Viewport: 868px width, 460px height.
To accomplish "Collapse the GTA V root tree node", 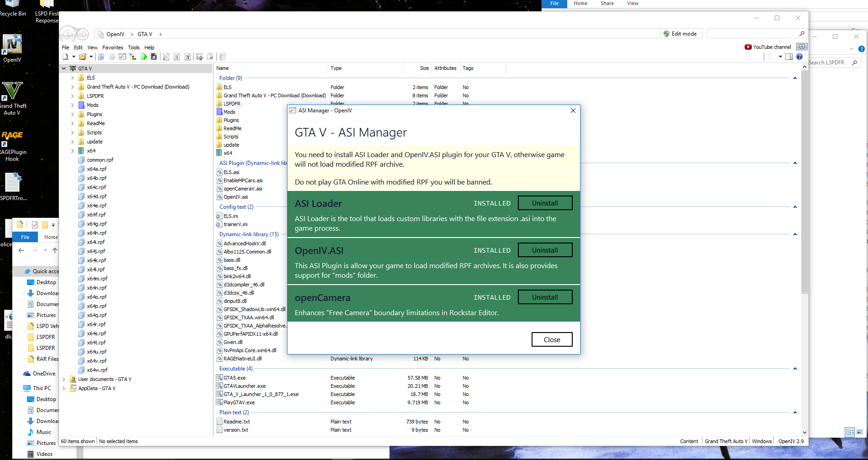I will coord(64,69).
